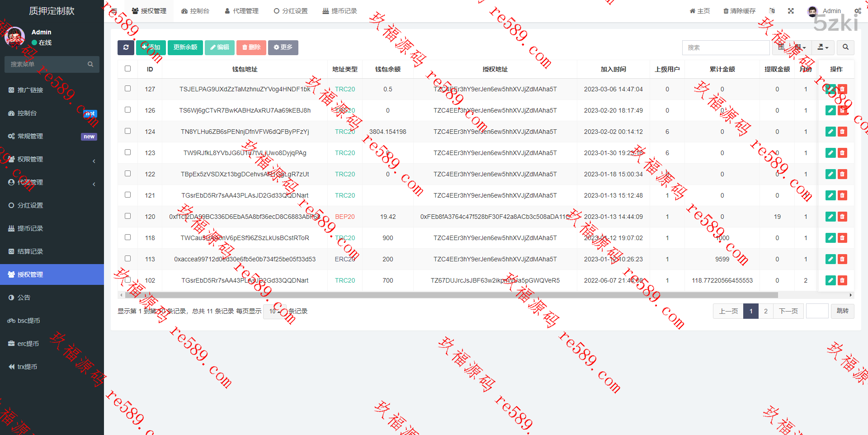Click the table refresh icon button
This screenshot has width=868, height=435.
126,47
